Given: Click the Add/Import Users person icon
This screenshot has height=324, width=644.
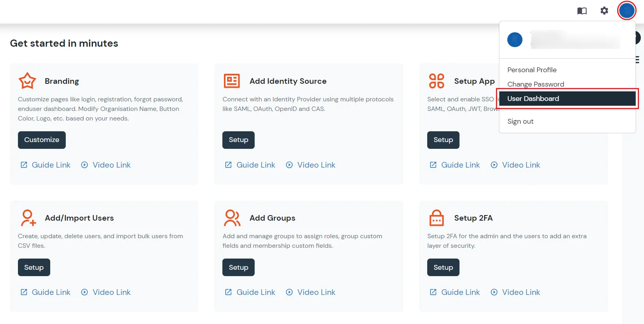Looking at the screenshot, I should coord(28,218).
